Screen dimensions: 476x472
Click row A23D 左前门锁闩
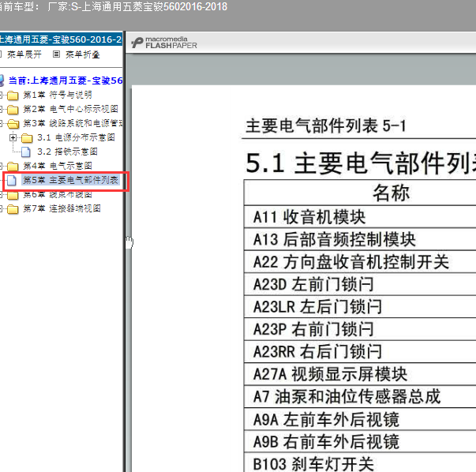360,284
